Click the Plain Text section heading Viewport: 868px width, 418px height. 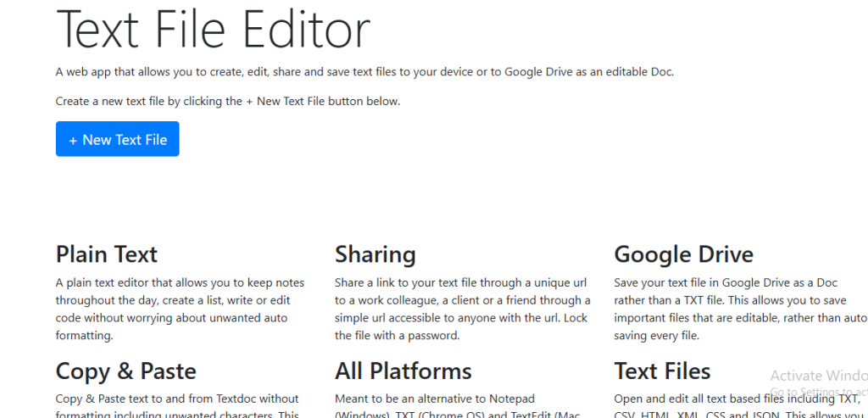point(107,254)
